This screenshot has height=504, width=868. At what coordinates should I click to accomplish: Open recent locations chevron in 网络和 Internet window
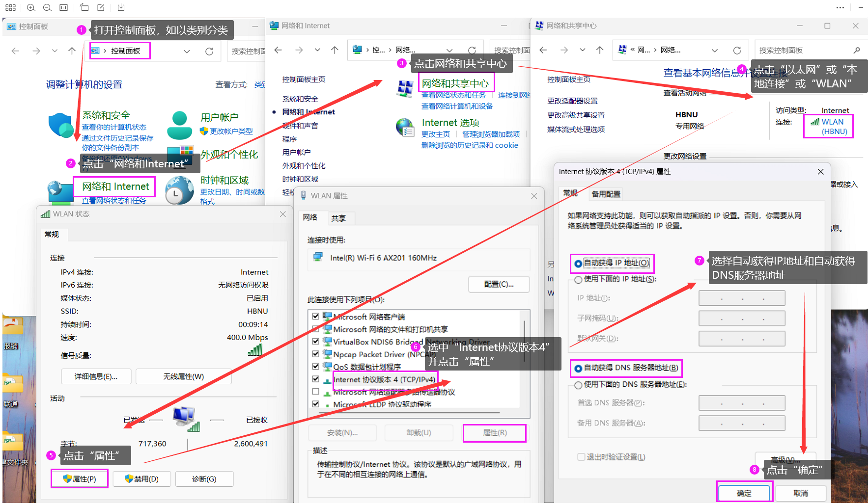tap(317, 50)
